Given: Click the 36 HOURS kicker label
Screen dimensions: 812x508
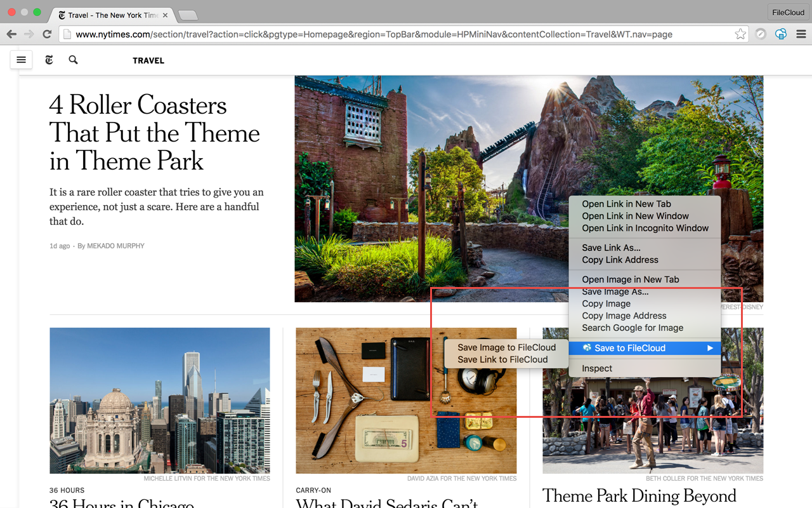Looking at the screenshot, I should pos(67,490).
